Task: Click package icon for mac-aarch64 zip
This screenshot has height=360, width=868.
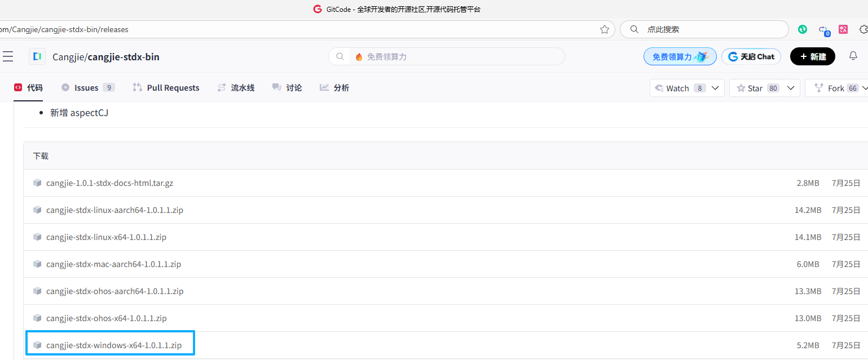Action: [37, 264]
